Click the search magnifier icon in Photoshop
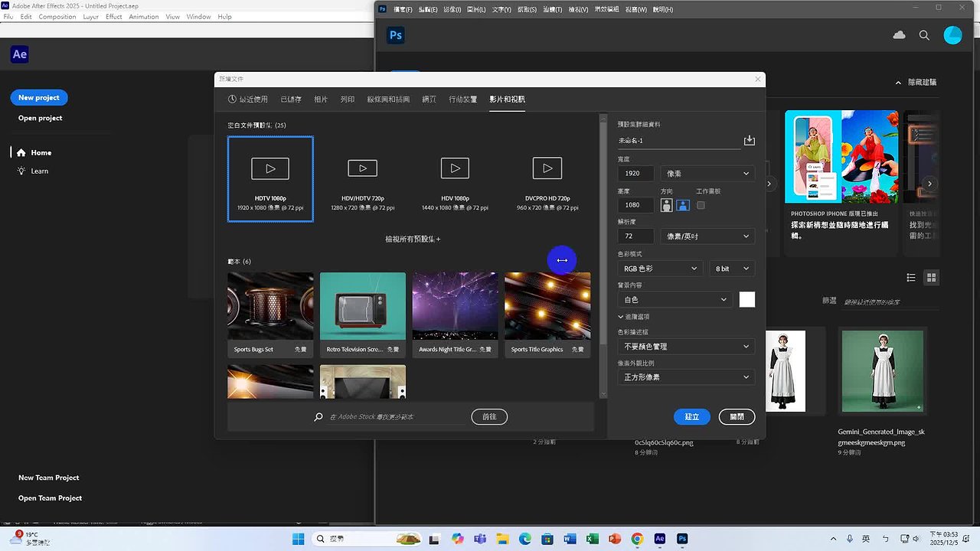Image resolution: width=980 pixels, height=551 pixels. click(x=924, y=35)
